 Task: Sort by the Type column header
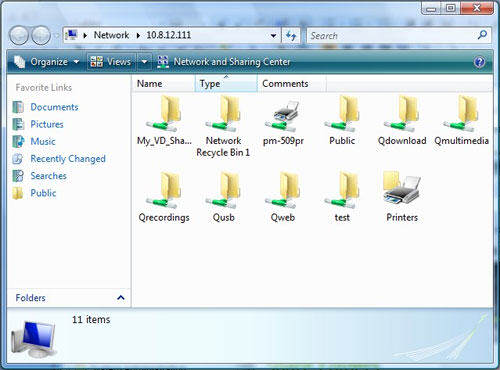(226, 84)
